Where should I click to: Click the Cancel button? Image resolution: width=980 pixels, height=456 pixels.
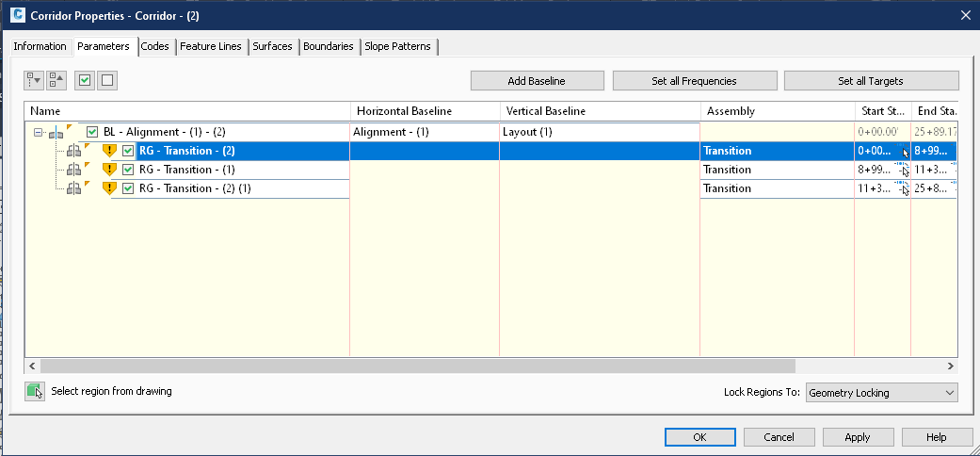pos(779,437)
